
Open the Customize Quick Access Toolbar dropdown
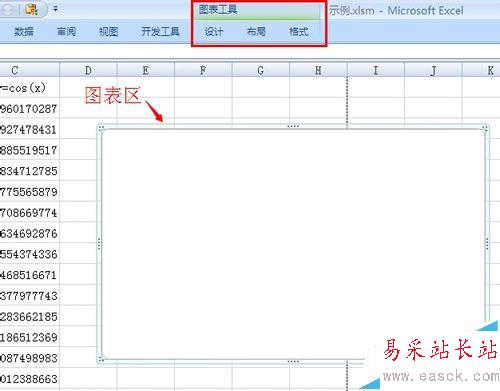click(56, 9)
